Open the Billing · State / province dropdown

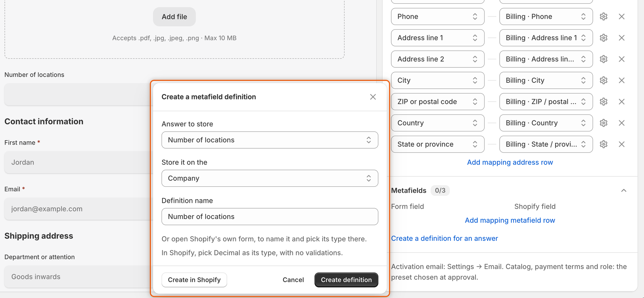(x=546, y=144)
